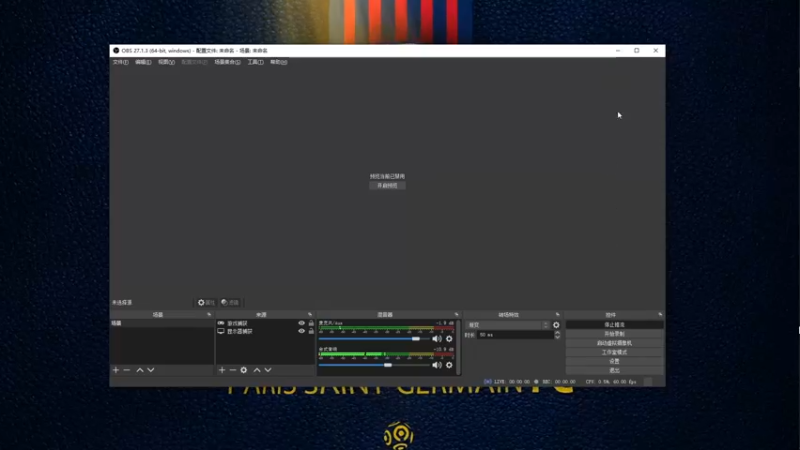Undock the Sources (来源) panel with its pop-out icon
Viewport: 800px width, 450px height.
pyautogui.click(x=310, y=315)
